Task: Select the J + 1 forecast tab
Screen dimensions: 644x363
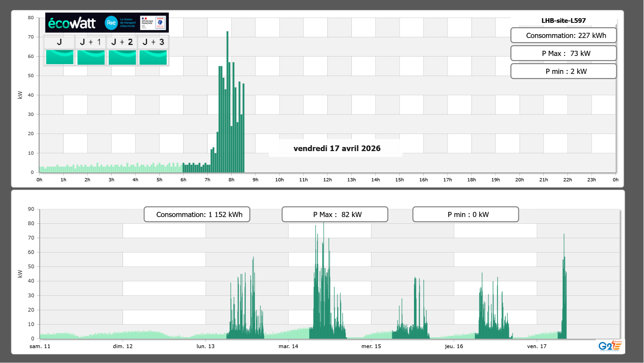Action: pyautogui.click(x=91, y=42)
